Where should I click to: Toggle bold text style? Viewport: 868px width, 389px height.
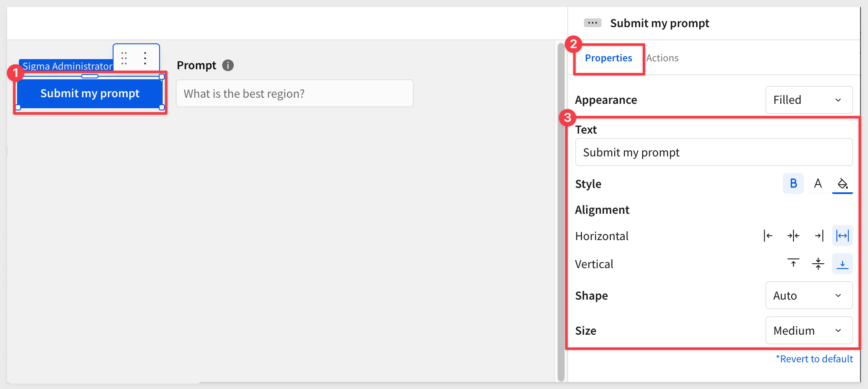pos(793,184)
